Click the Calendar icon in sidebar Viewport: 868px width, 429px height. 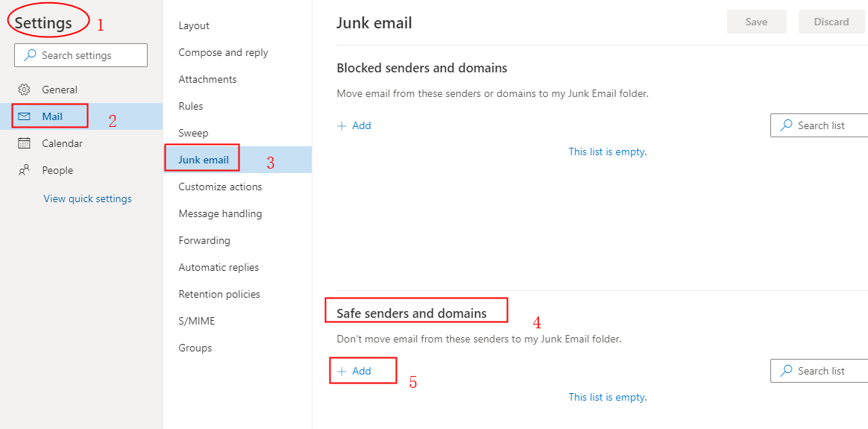coord(24,143)
